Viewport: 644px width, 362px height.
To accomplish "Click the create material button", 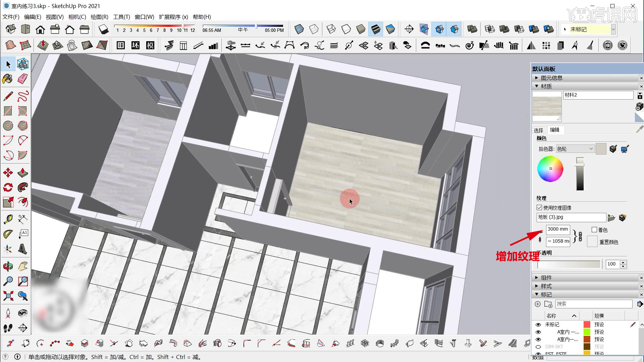I will click(639, 107).
